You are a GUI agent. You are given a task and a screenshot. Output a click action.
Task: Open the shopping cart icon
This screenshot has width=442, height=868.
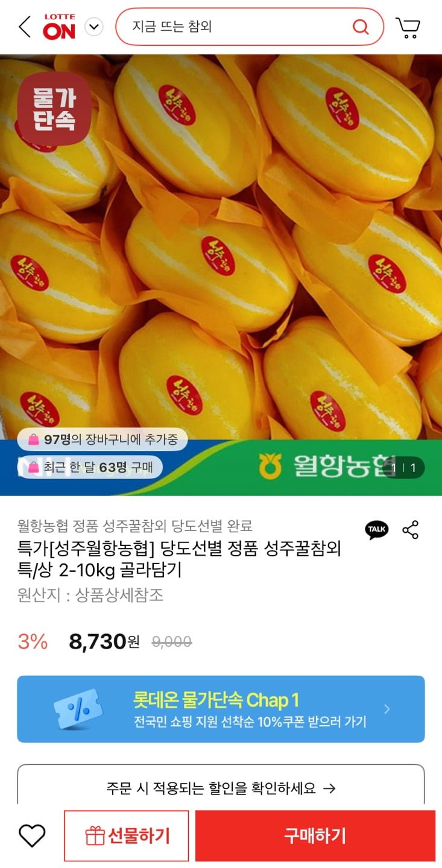click(408, 27)
